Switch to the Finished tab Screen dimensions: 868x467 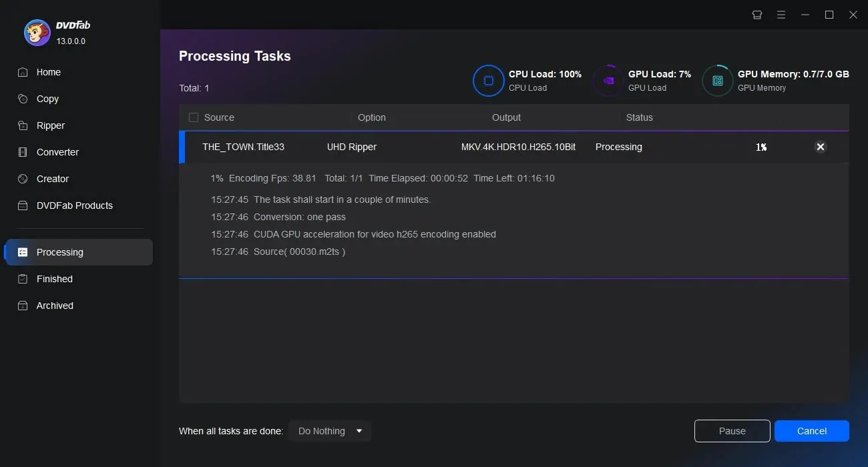coord(53,279)
